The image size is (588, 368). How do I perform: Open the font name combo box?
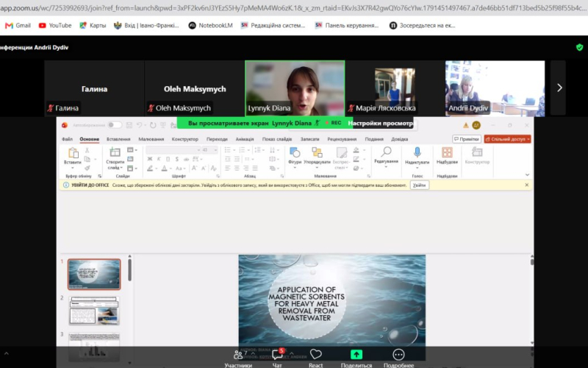(x=173, y=150)
